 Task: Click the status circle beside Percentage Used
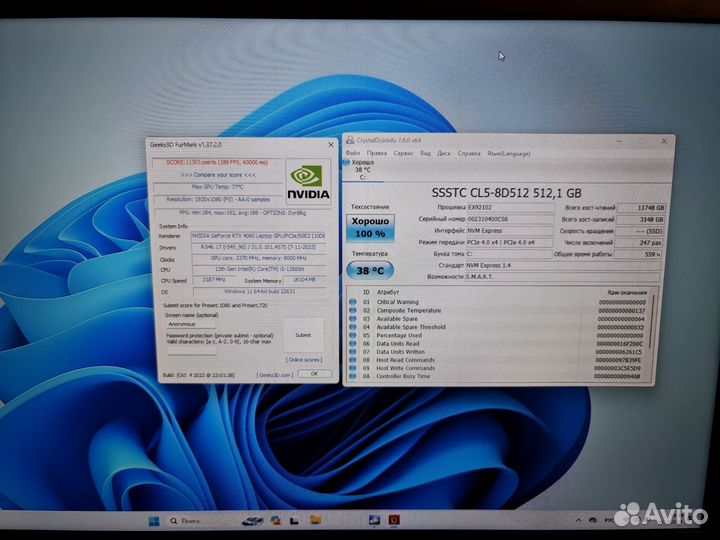point(353,335)
